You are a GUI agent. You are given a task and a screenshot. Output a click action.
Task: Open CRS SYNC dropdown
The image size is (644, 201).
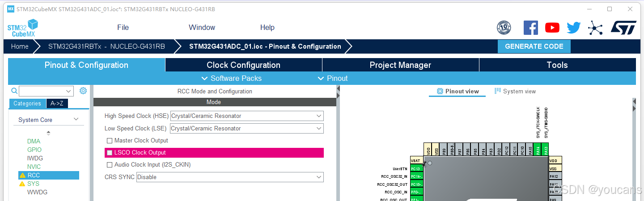coord(230,177)
